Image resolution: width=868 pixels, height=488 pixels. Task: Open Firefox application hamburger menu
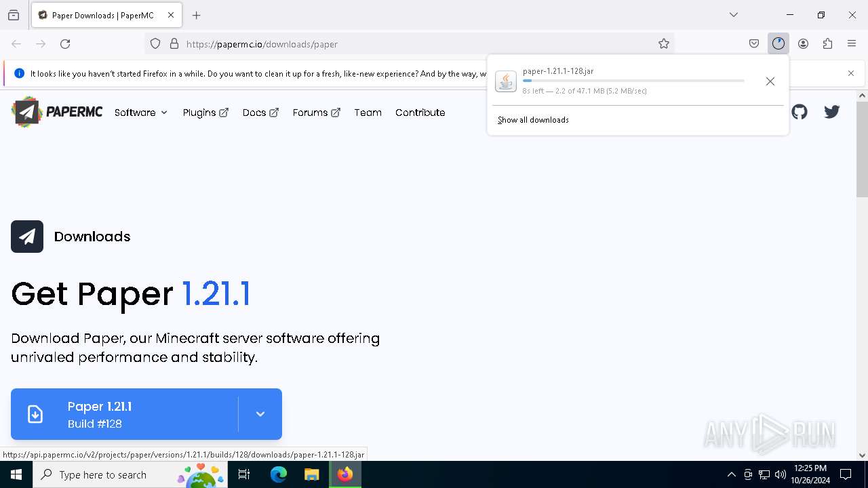click(x=852, y=44)
